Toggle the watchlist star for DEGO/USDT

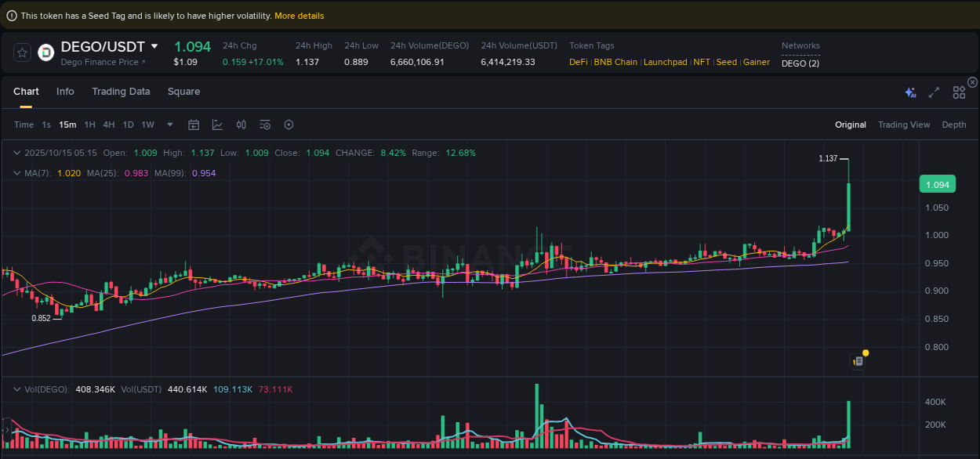click(22, 52)
